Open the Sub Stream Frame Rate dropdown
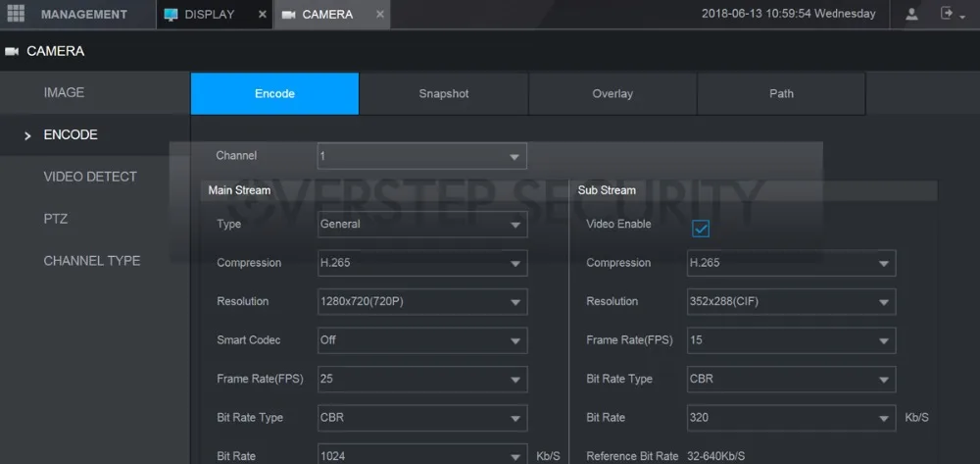 click(791, 340)
